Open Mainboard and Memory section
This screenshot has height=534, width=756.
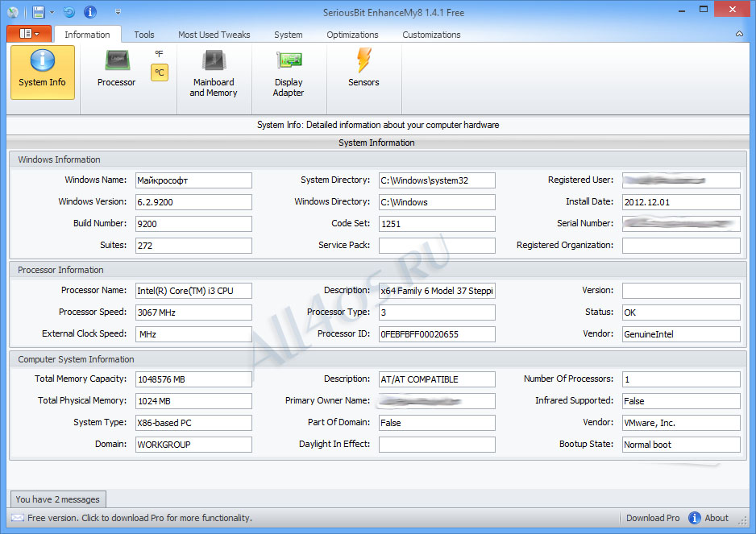pyautogui.click(x=214, y=73)
